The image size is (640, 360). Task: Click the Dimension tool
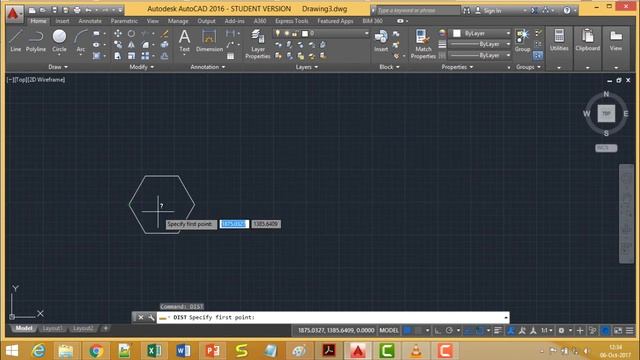point(209,41)
